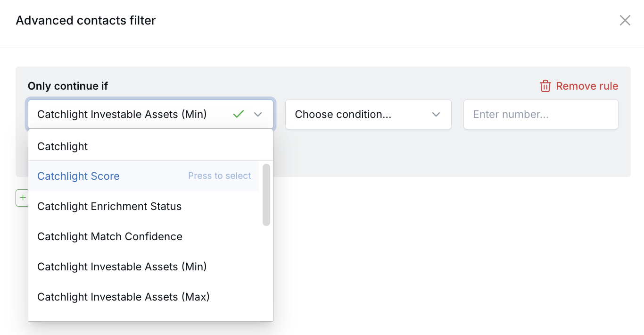Select Catchlight Score from the list
This screenshot has height=335, width=644.
78,176
